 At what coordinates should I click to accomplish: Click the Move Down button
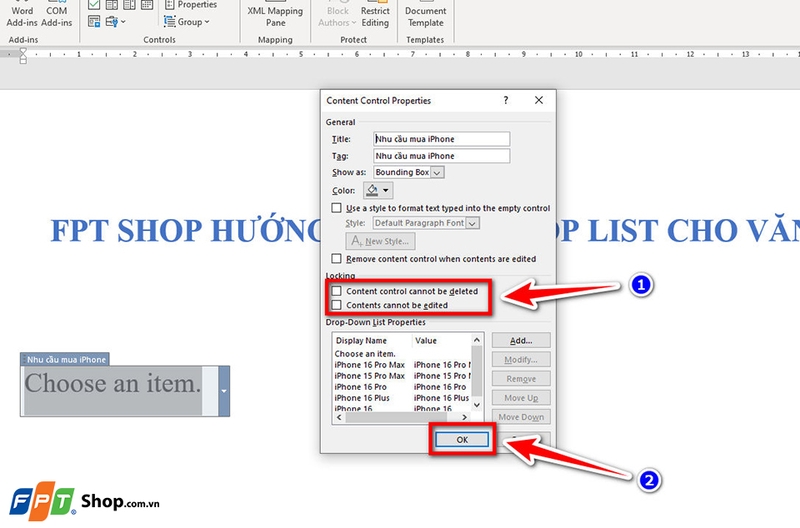(521, 417)
